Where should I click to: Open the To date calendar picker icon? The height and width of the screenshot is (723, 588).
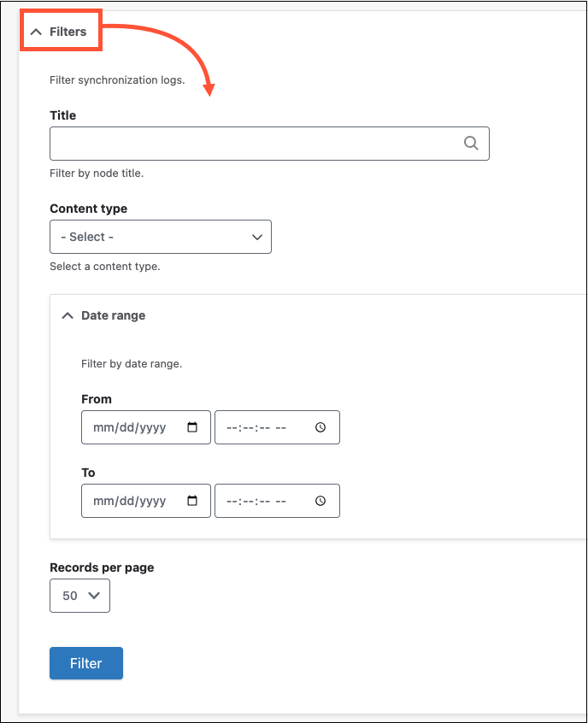point(192,501)
